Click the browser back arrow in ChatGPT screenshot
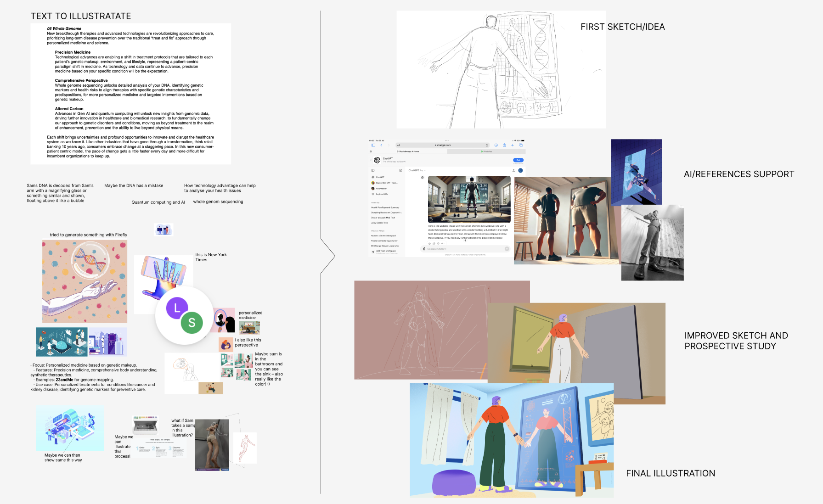The width and height of the screenshot is (823, 504). click(x=381, y=145)
